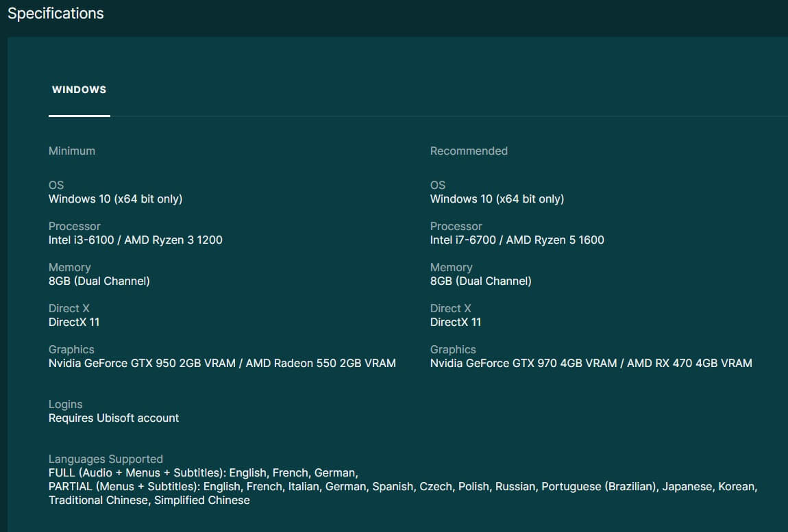Click the Languages Supported label
The image size is (788, 532).
point(106,459)
